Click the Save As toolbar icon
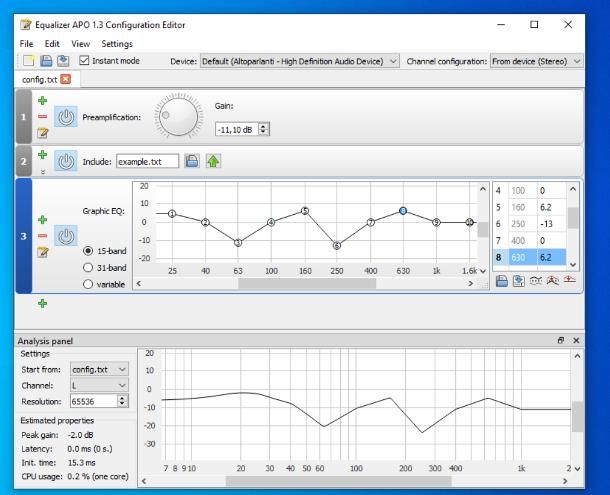 pyautogui.click(x=63, y=61)
